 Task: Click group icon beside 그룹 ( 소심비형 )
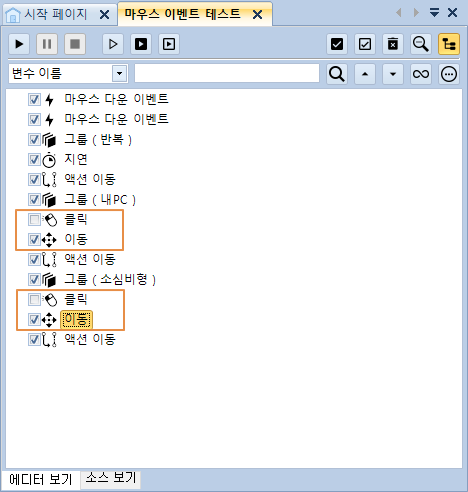tap(49, 280)
